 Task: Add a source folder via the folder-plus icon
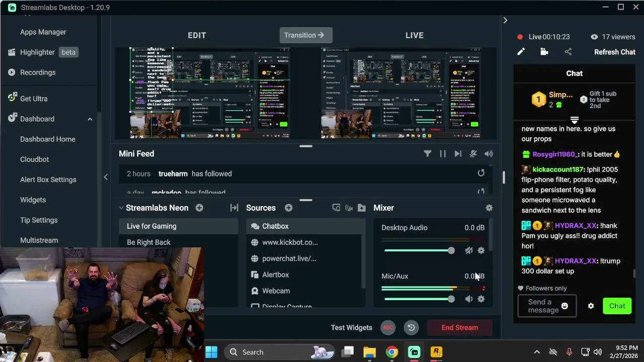(361, 208)
